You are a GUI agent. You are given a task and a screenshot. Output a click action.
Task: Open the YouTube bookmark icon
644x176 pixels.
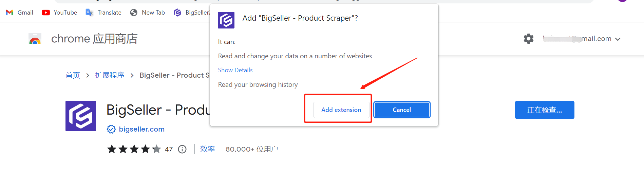click(46, 13)
